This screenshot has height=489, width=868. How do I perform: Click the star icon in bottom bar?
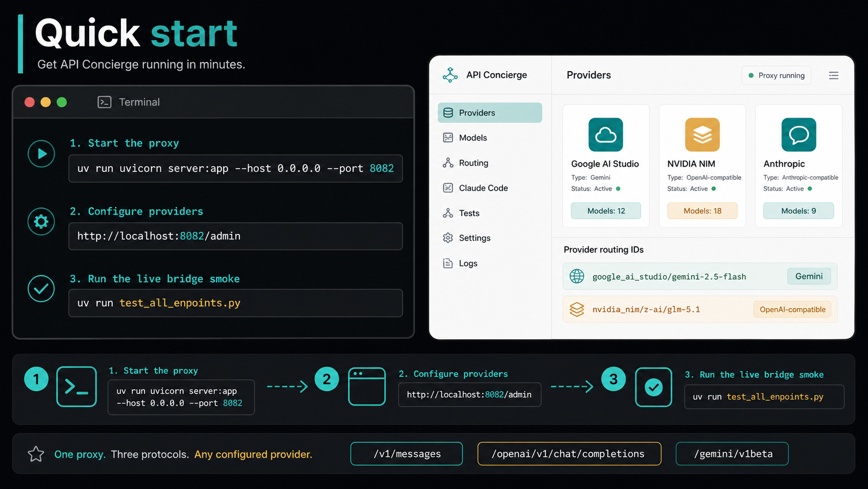tap(36, 454)
